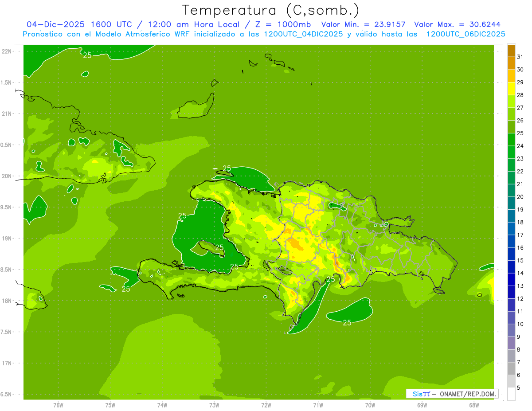
Task: Click the "69W" longitude label
Action: point(422,405)
